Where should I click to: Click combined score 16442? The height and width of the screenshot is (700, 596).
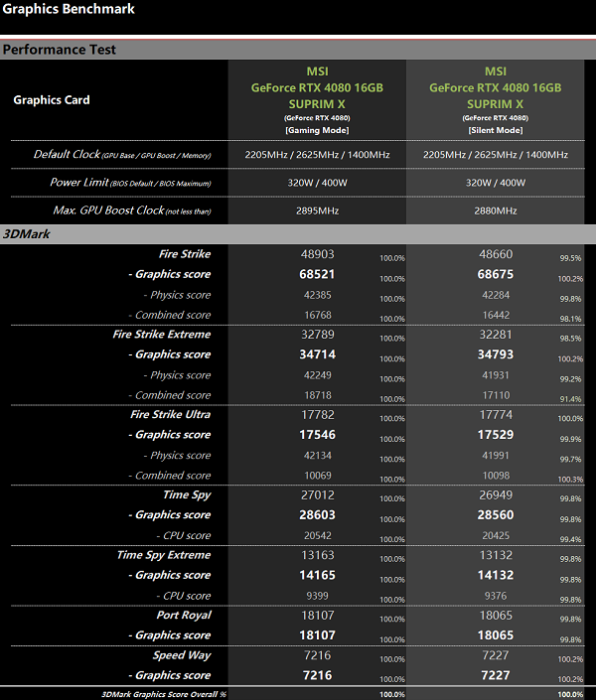tap(496, 315)
